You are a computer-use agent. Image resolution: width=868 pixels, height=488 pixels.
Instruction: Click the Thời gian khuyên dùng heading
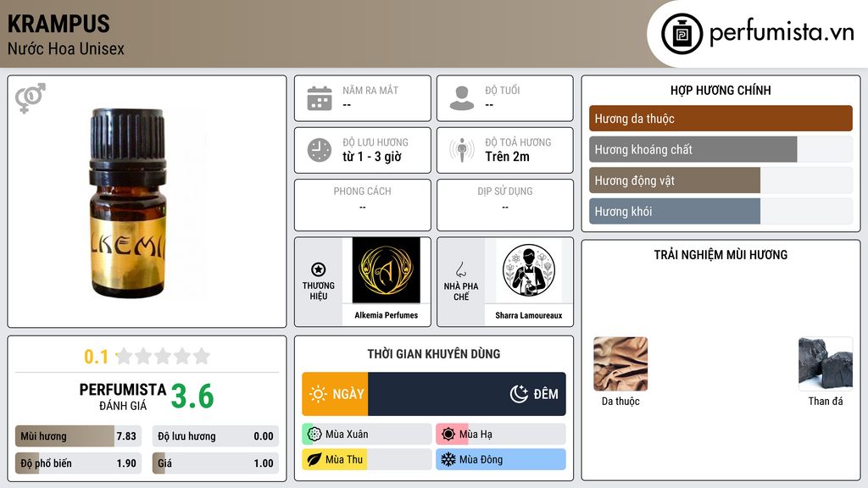click(x=434, y=353)
